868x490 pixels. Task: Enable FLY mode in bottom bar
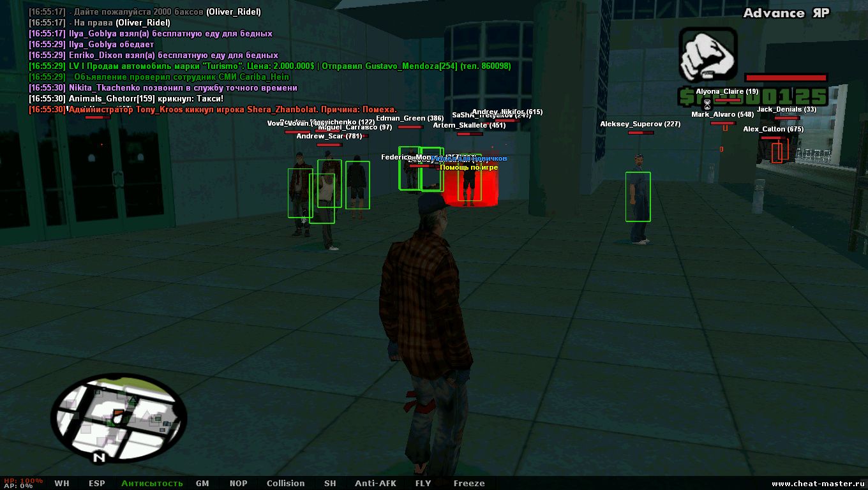(x=423, y=484)
